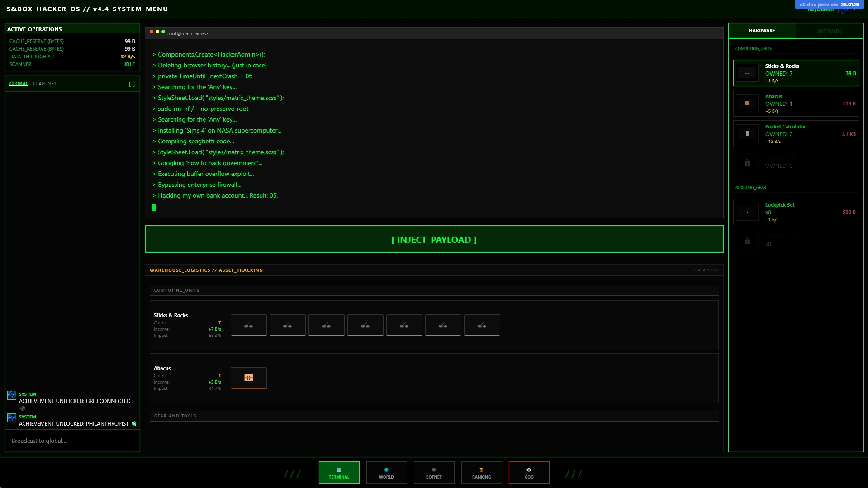Select the GLOBAL chat channel
Screen dimensions: 868x488
click(x=19, y=84)
